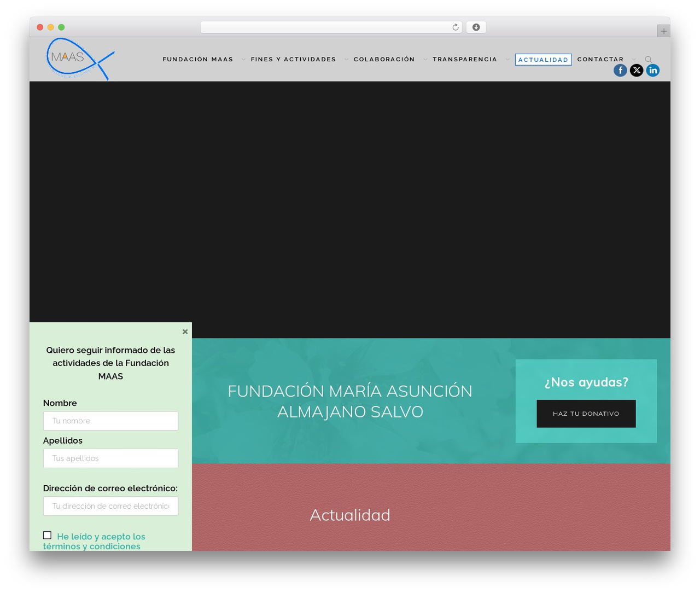The width and height of the screenshot is (700, 593).
Task: Click the MAAS fish logo
Action: coord(80,59)
